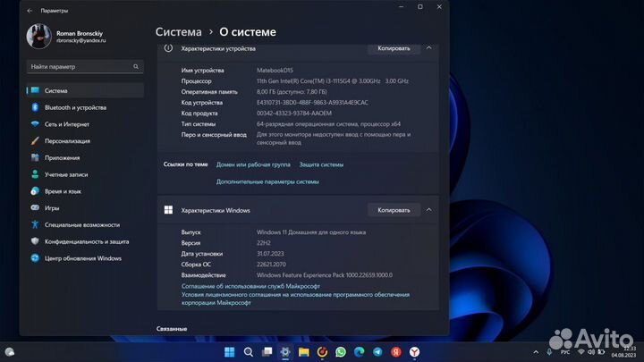Open Учетные записи settings
This screenshot has height=362, width=644.
click(x=85, y=175)
